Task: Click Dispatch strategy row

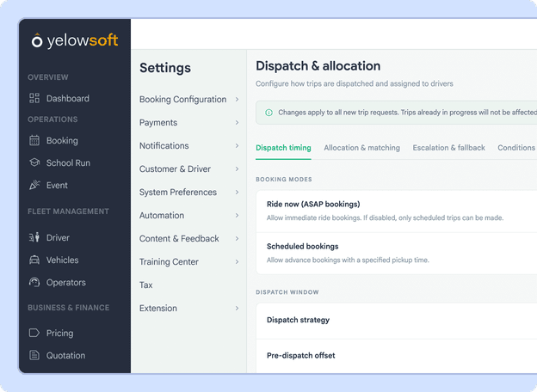Action: (396, 321)
